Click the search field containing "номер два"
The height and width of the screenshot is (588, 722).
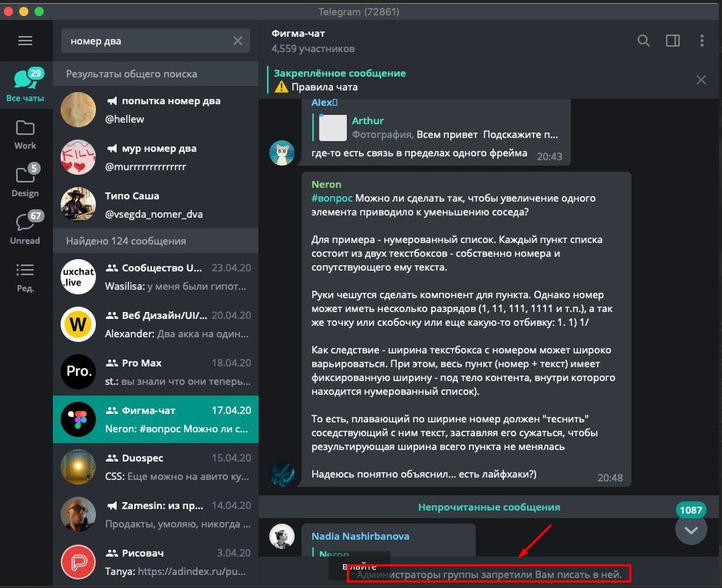(x=156, y=41)
